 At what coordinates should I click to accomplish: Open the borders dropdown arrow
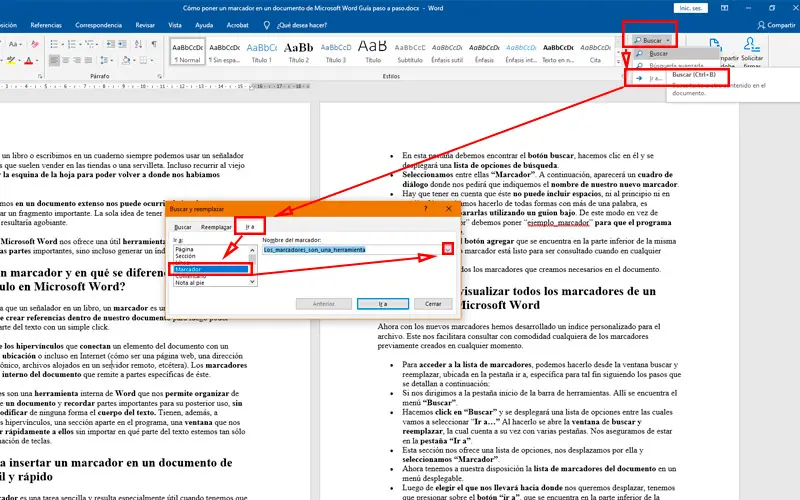[x=151, y=60]
